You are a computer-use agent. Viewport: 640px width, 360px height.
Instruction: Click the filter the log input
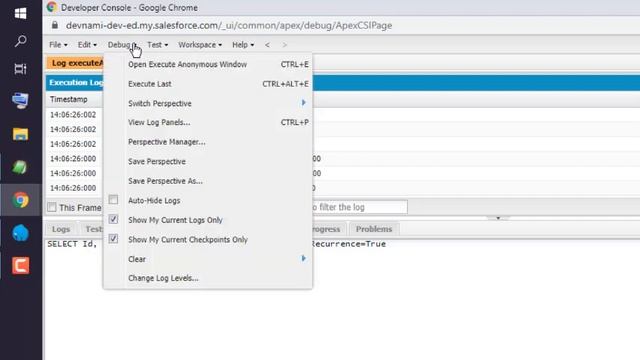[x=360, y=207]
